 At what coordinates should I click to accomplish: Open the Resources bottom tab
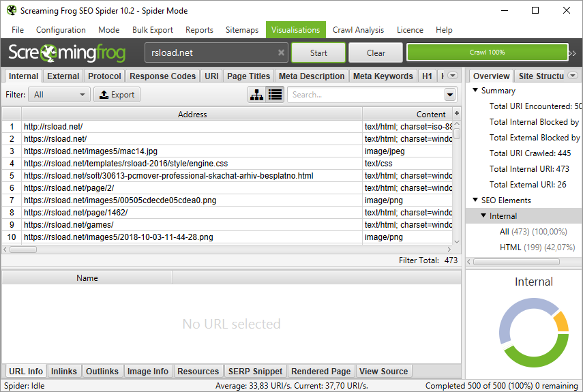click(x=198, y=371)
